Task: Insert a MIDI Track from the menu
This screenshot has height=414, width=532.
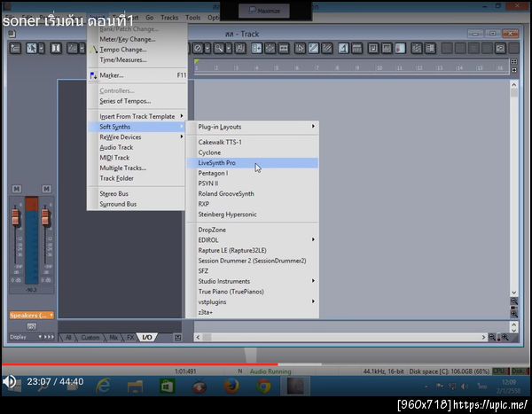Action: point(137,158)
